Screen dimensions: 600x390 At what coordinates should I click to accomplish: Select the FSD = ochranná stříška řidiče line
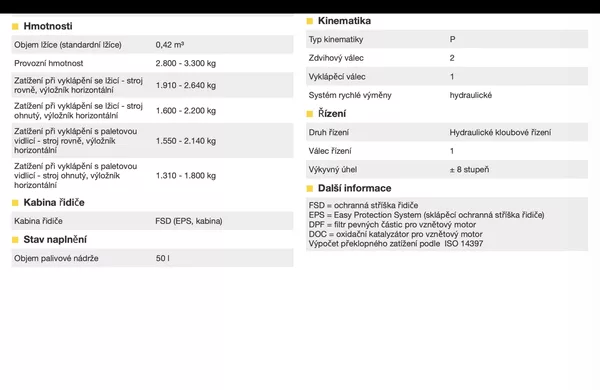(x=364, y=205)
